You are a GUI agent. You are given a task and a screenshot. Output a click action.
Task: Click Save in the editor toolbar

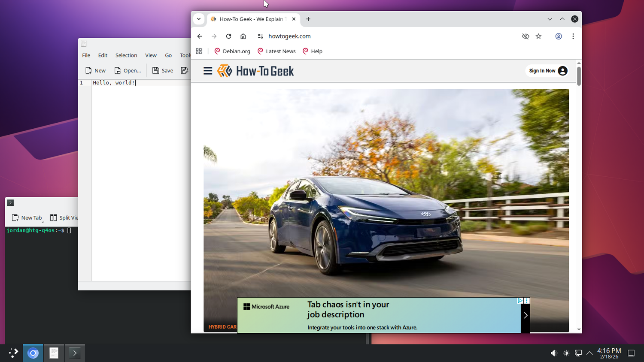(163, 70)
